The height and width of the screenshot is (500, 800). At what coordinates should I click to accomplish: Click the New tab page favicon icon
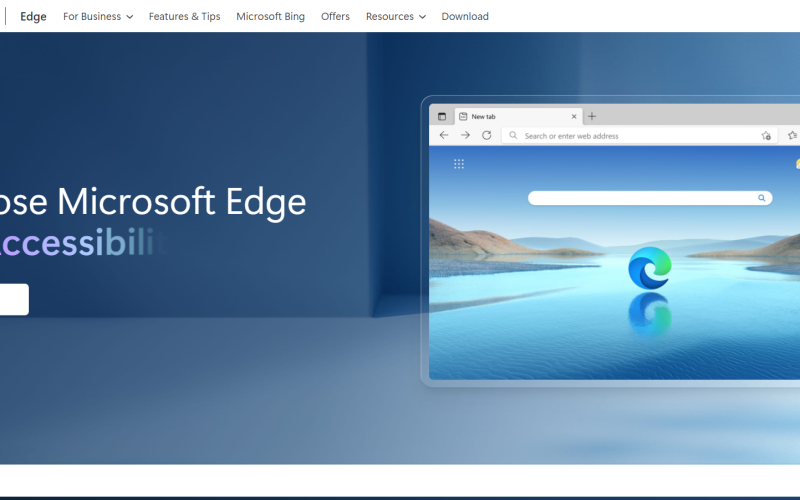463,116
